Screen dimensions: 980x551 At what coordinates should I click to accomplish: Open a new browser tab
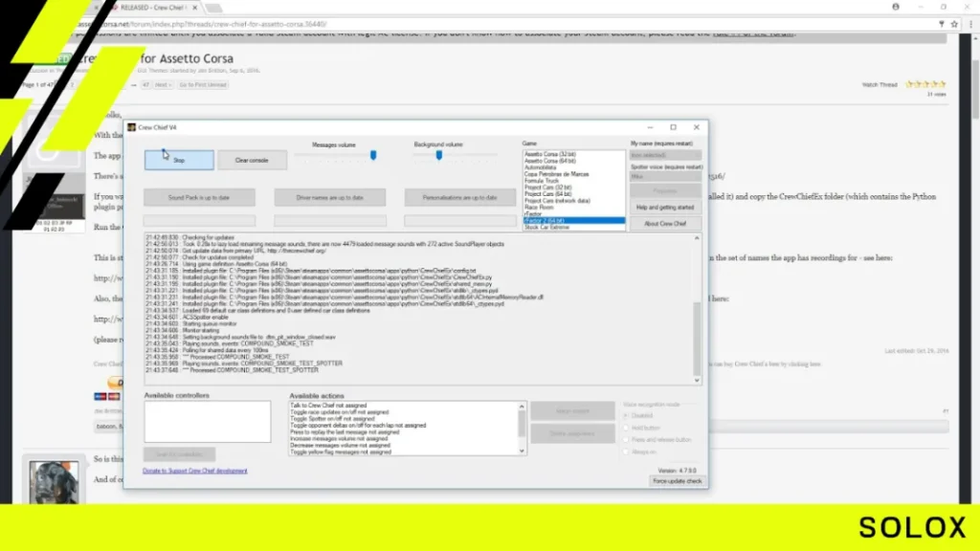pos(213,8)
